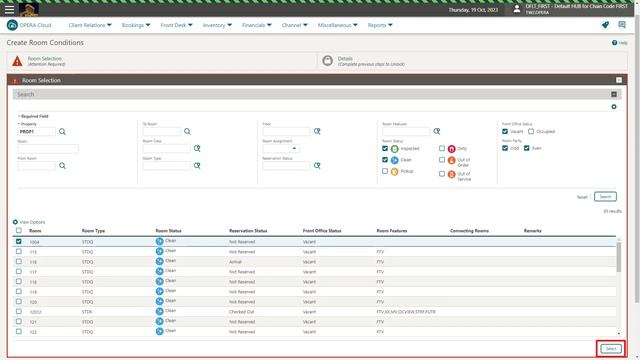Uncheck the Even room parity checkbox

pyautogui.click(x=527, y=148)
